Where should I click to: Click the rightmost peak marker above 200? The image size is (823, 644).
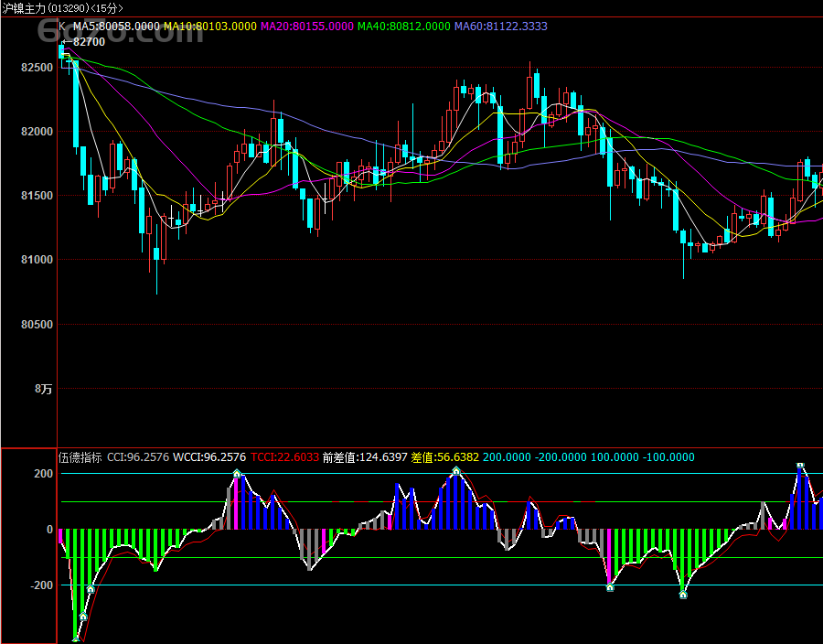click(x=800, y=467)
